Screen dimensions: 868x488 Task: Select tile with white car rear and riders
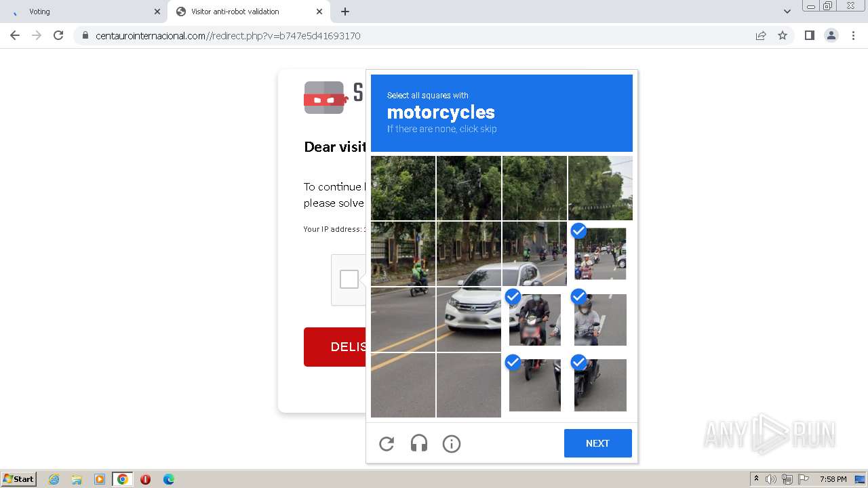(x=534, y=254)
